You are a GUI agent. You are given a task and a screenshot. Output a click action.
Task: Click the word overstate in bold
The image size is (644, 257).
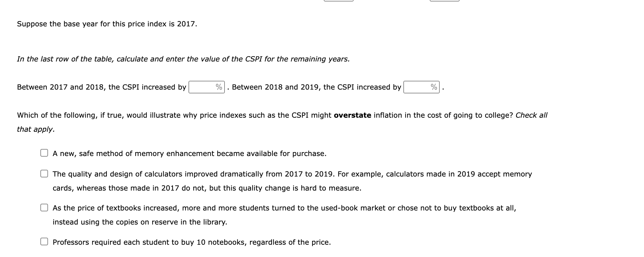pyautogui.click(x=351, y=115)
